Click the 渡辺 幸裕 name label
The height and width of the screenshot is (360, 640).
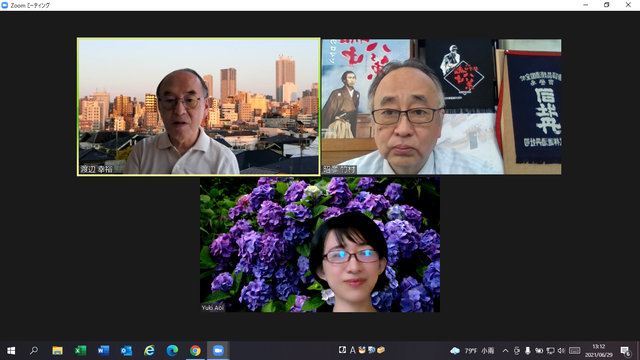96,169
